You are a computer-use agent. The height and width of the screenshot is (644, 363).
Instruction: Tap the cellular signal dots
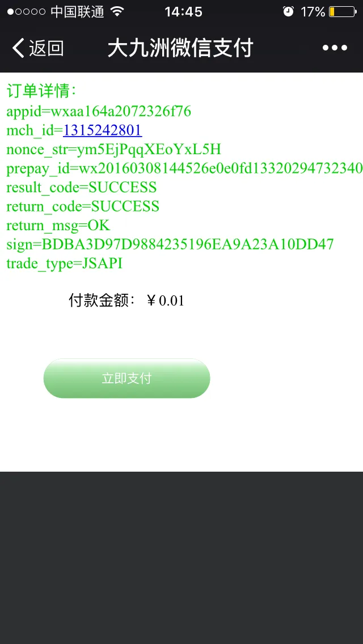26,11
